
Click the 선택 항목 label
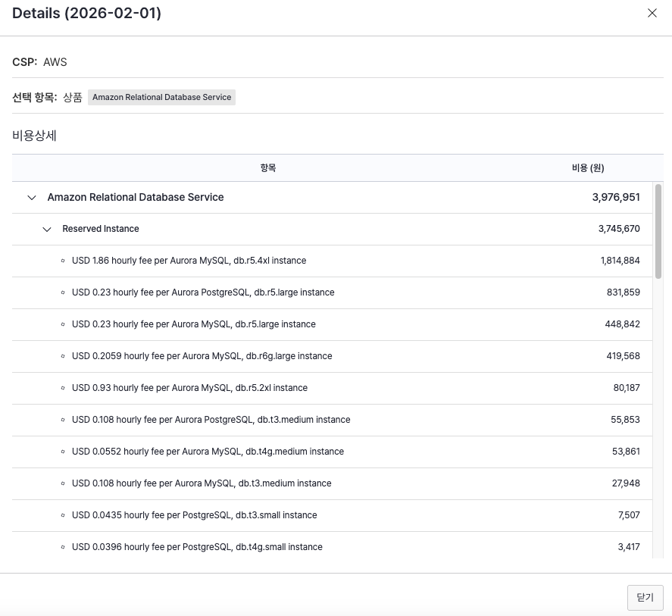tap(34, 97)
